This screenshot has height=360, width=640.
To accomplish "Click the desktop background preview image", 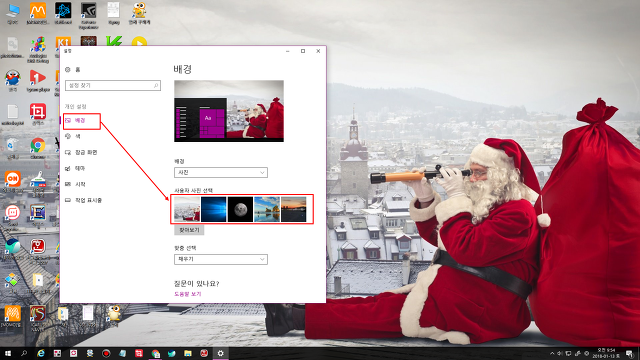I will pyautogui.click(x=229, y=111).
